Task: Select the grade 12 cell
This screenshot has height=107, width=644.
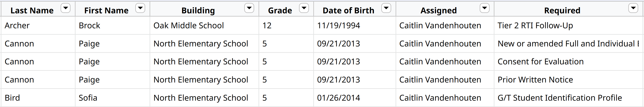Action: 286,26
